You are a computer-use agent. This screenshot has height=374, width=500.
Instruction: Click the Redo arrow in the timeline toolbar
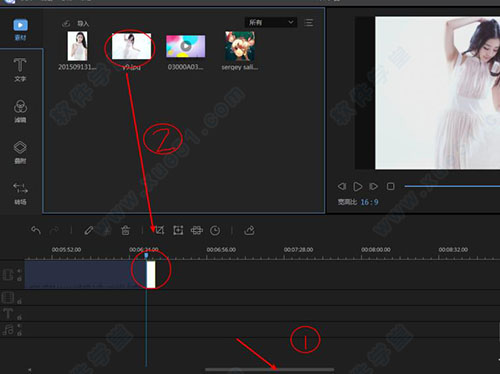coord(54,230)
